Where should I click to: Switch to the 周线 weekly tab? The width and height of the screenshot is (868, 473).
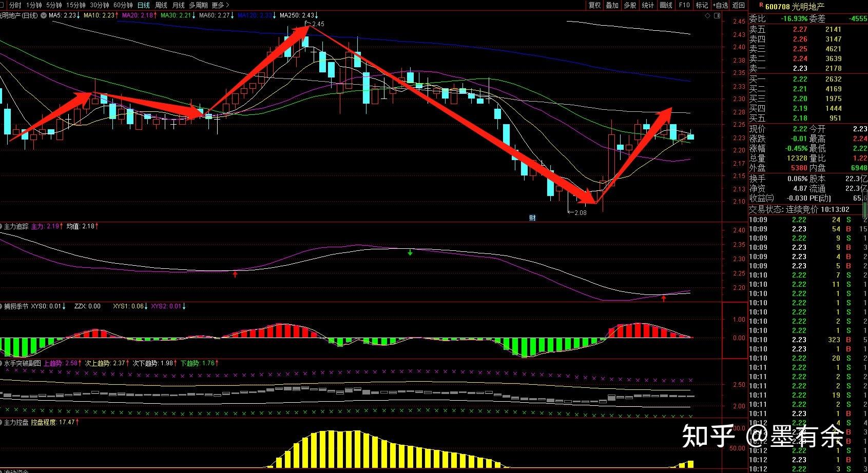point(161,5)
